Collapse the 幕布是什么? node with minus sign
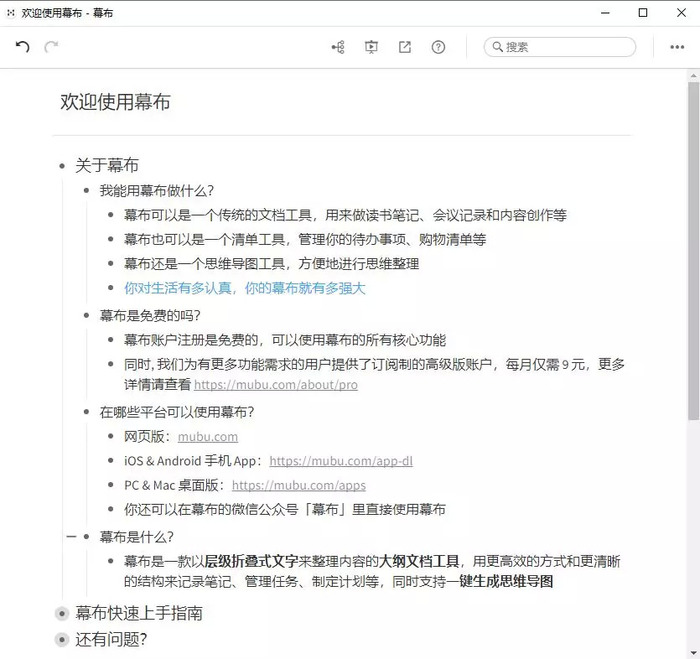Image resolution: width=700 pixels, height=659 pixels. tap(71, 536)
